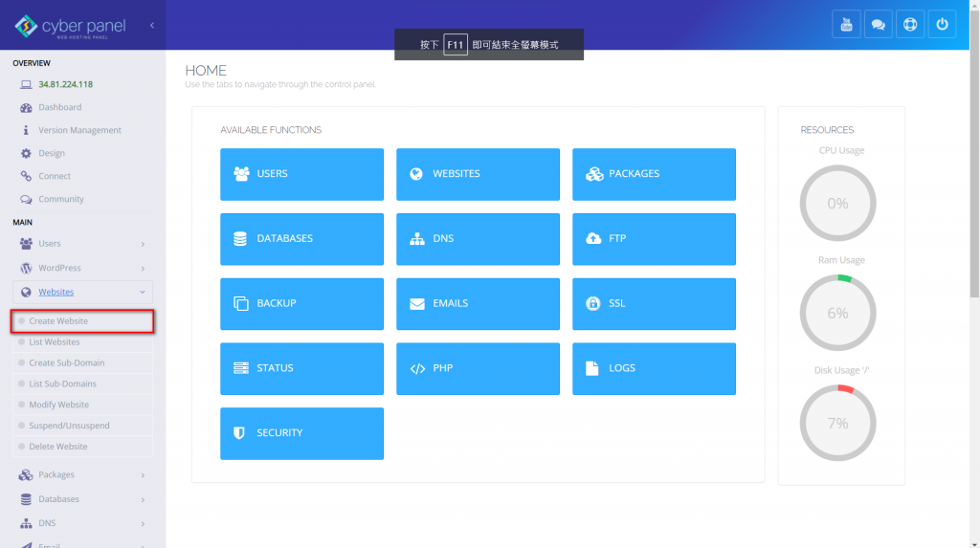This screenshot has height=548, width=980.
Task: Click the Disk Usage 7% gauge
Action: coord(837,423)
